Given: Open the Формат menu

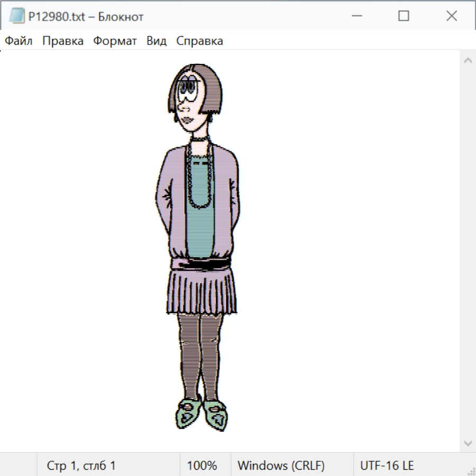Looking at the screenshot, I should pyautogui.click(x=115, y=41).
